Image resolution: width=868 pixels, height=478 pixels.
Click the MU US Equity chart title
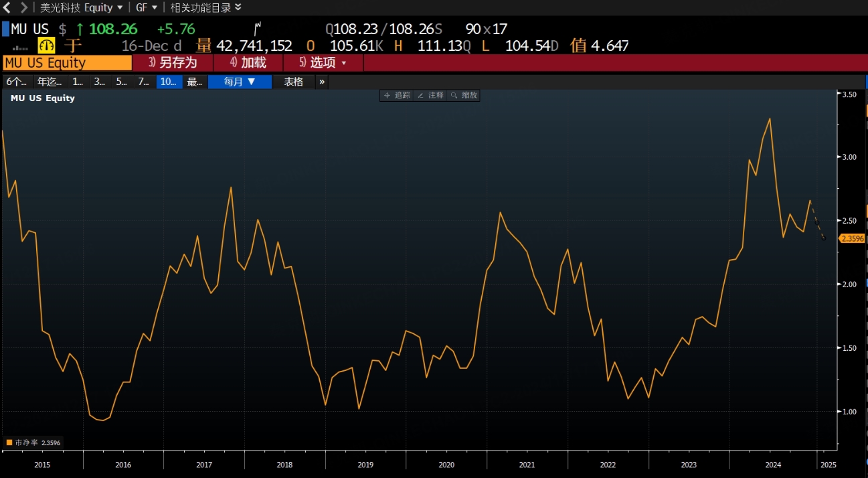click(x=42, y=98)
